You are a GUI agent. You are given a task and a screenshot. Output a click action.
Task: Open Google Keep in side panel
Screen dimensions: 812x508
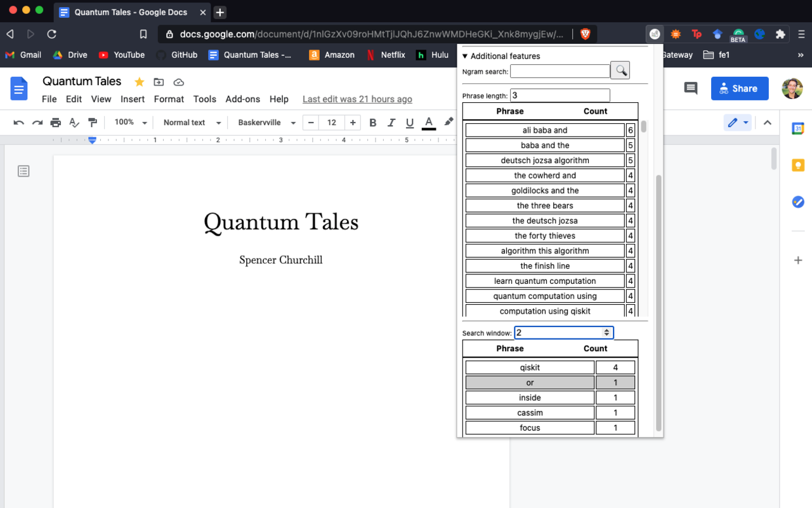[x=798, y=165]
